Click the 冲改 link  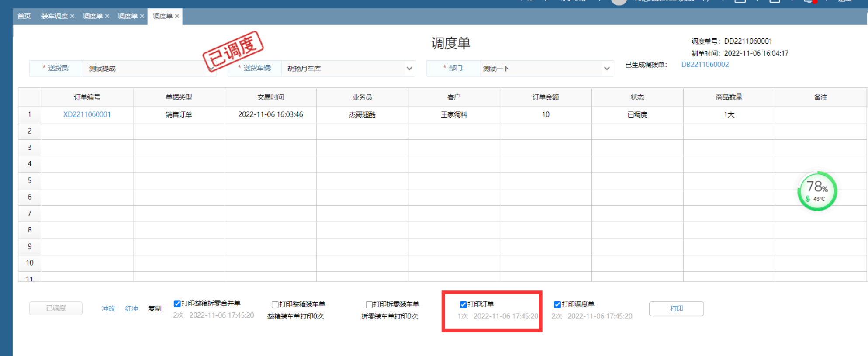point(108,308)
